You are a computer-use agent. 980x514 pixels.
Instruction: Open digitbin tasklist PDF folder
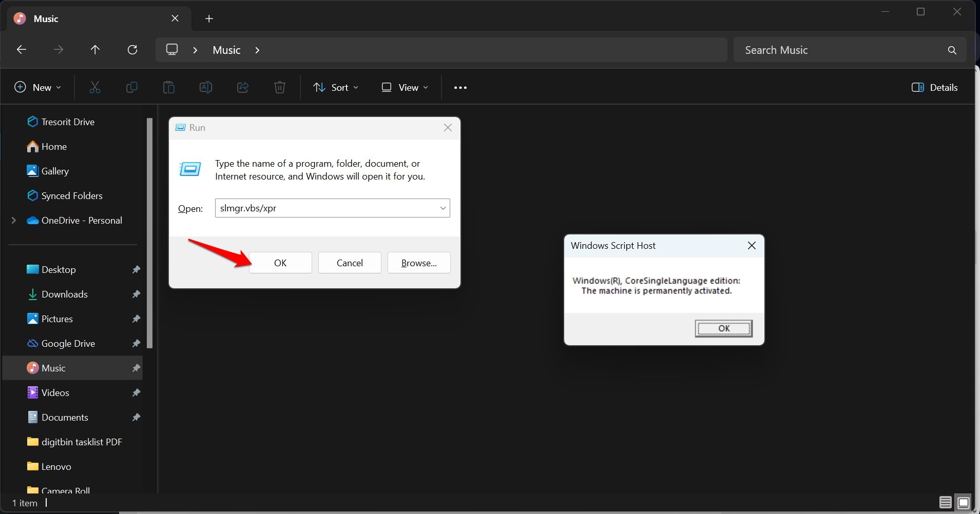(74, 442)
